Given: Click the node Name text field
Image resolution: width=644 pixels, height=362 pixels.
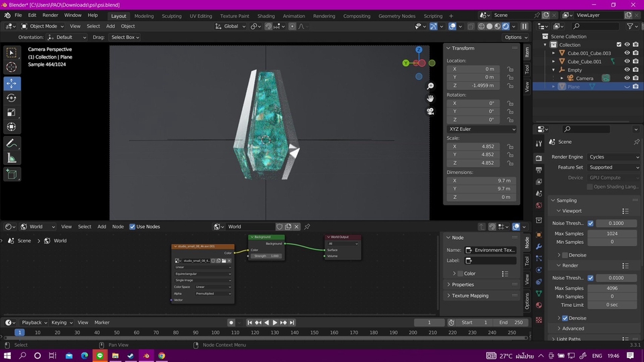Looking at the screenshot, I should (490, 250).
